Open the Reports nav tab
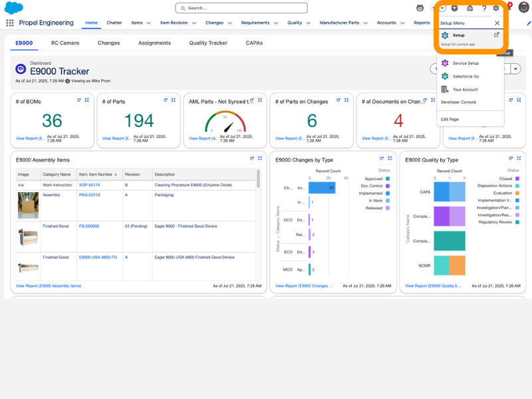The height and width of the screenshot is (399, 532). tap(422, 23)
